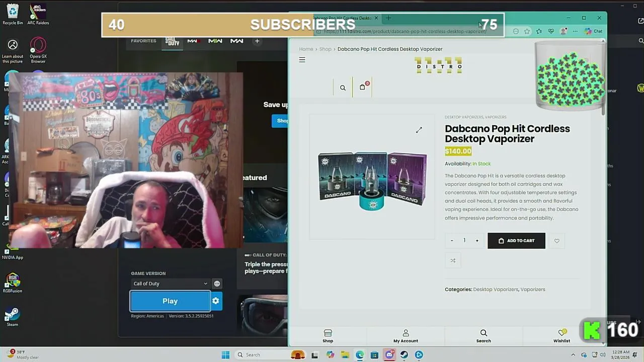Image resolution: width=644 pixels, height=362 pixels.
Task: Add the vaporizer to wishlist via heart icon
Action: 556,241
